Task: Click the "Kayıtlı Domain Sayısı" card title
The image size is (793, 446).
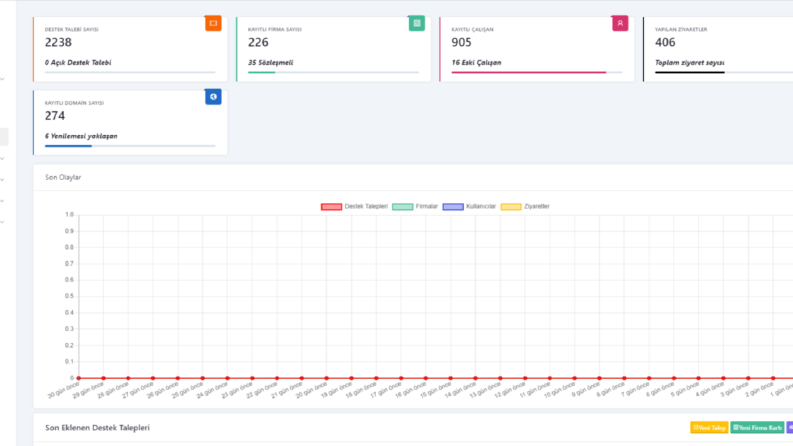Action: click(x=74, y=103)
